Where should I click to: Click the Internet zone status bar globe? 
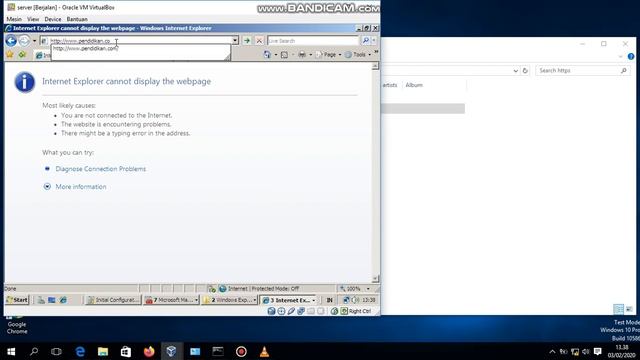coord(222,289)
